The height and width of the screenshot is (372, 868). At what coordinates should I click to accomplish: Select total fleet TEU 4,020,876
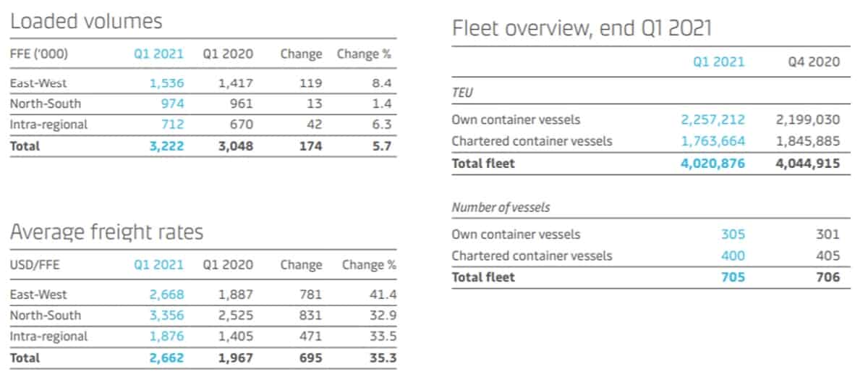coord(712,164)
